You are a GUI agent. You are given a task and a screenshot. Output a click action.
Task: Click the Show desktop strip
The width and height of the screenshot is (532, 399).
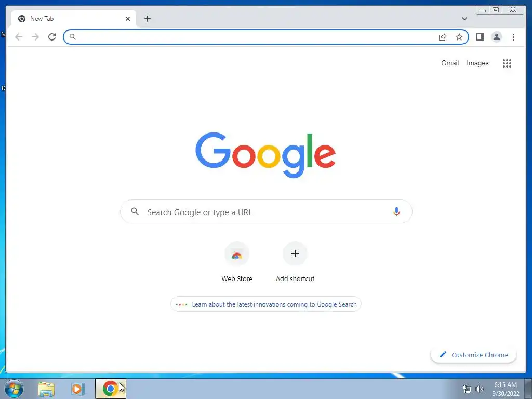pyautogui.click(x=528, y=389)
